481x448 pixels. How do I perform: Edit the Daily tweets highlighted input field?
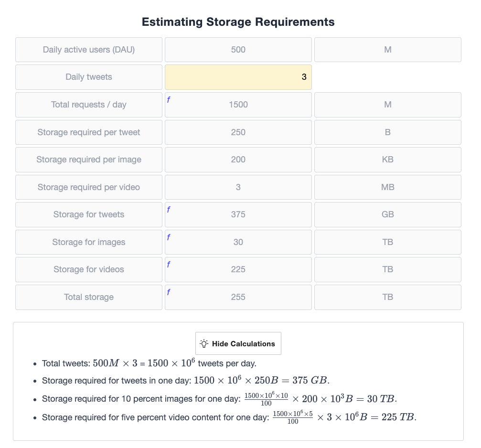click(x=238, y=77)
